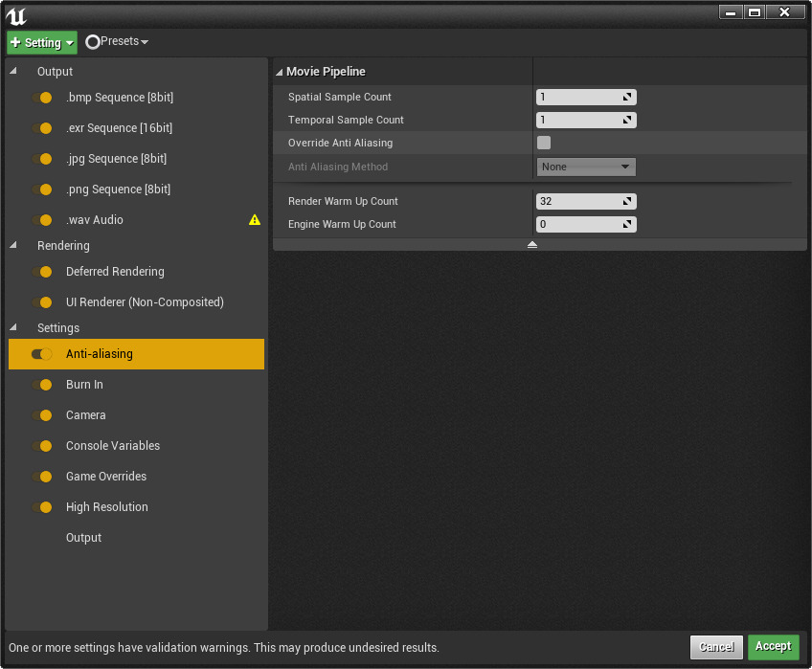The image size is (812, 669).
Task: Select the Console Variables setting
Action: [113, 446]
